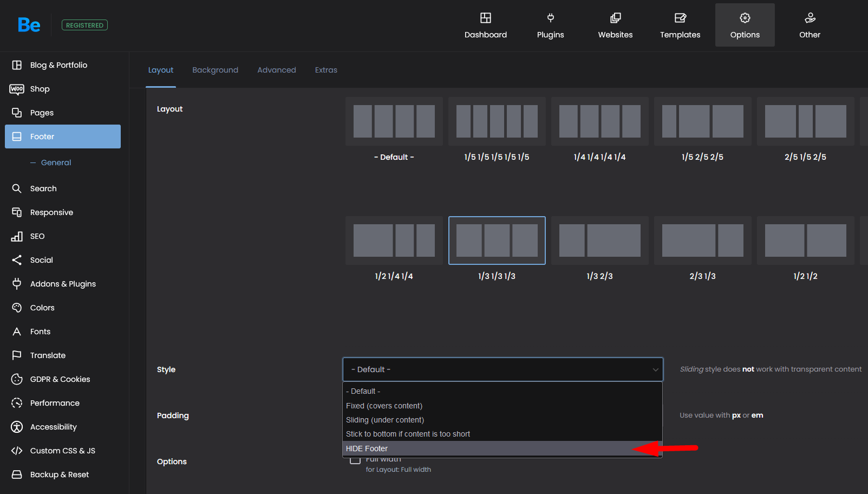Select the 1/4 1/4 1/4 1/4 layout

point(600,121)
